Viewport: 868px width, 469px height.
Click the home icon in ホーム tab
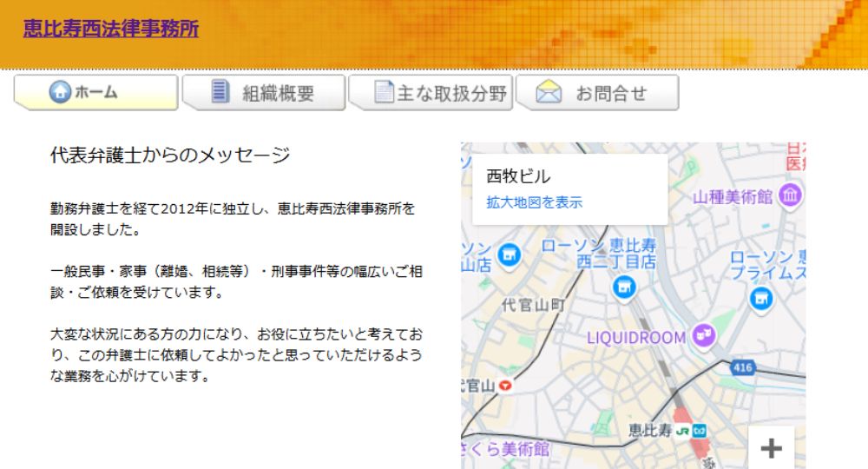coord(59,92)
